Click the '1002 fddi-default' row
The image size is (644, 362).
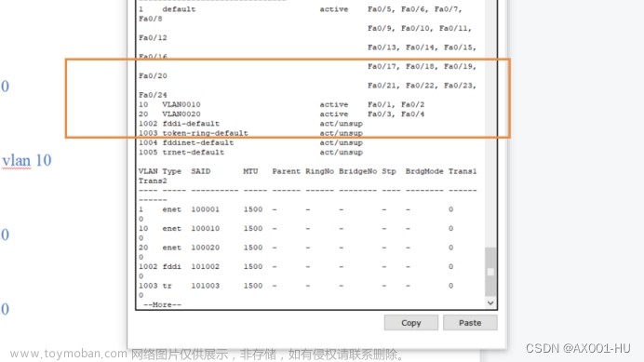(250, 123)
